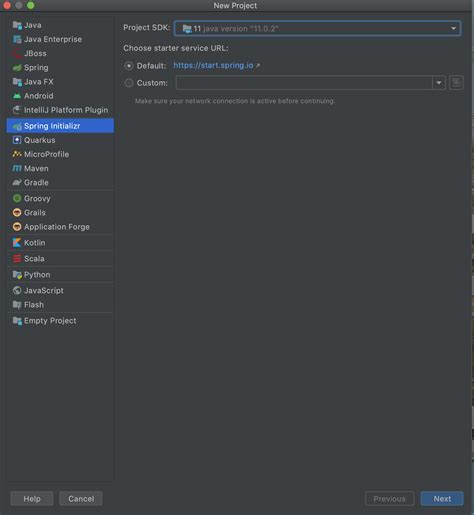Viewport: 474px width, 515px height.
Task: Click the Maven m icon
Action: [x=17, y=168]
